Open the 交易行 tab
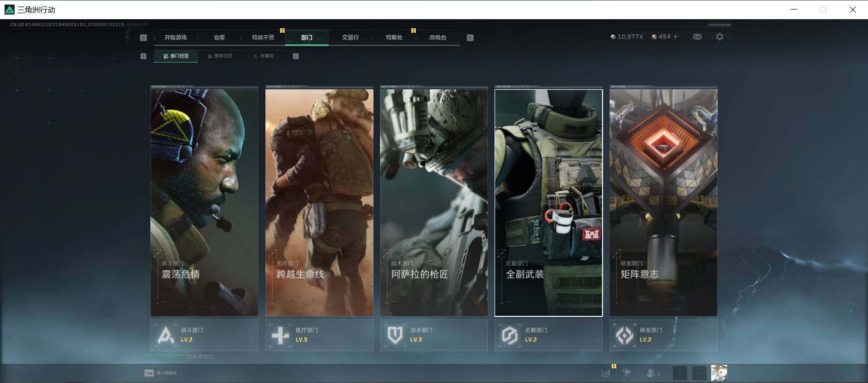This screenshot has width=868, height=383. point(350,37)
